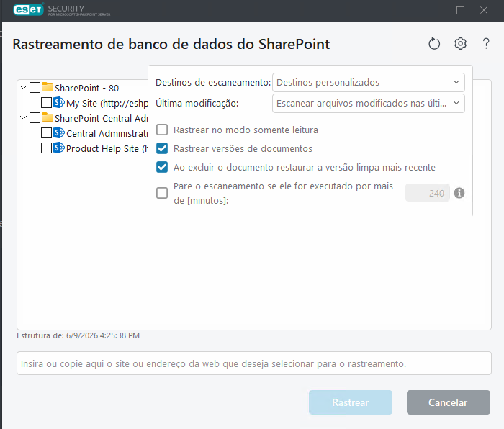Click the info icon beside 240 minutes

459,193
